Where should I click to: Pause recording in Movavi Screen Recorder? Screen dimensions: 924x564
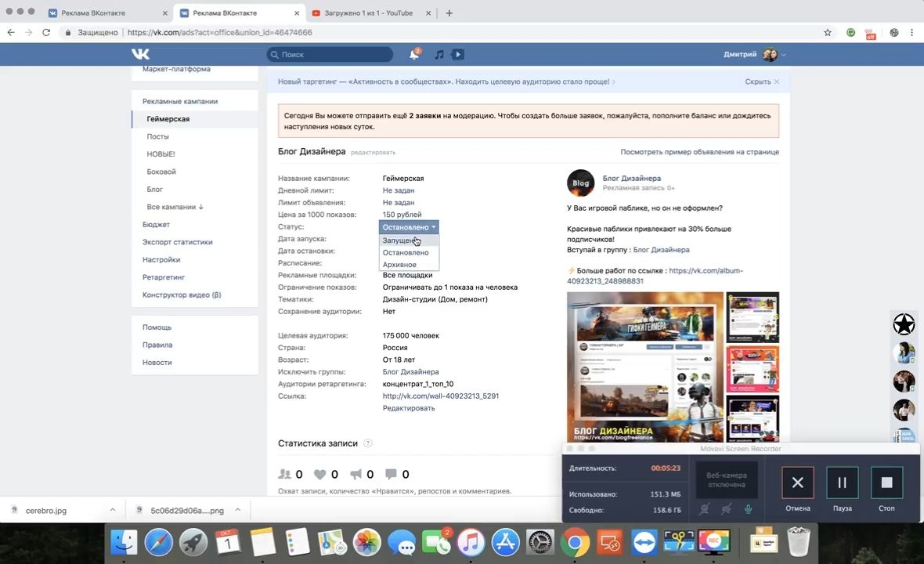(842, 483)
